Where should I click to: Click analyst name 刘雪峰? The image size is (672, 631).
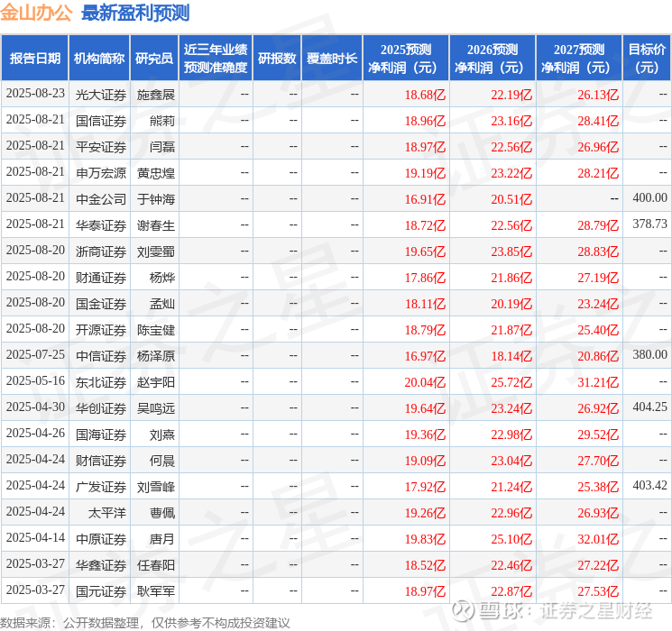coord(156,487)
